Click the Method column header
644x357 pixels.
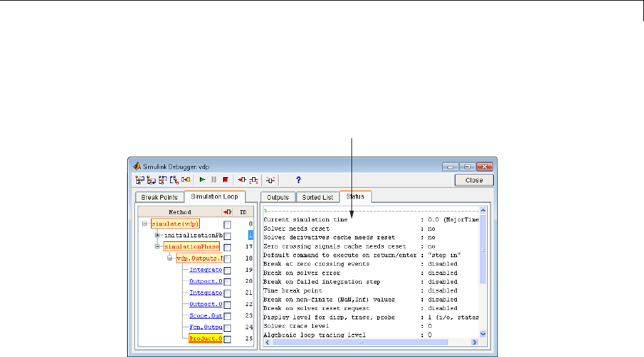(x=180, y=212)
